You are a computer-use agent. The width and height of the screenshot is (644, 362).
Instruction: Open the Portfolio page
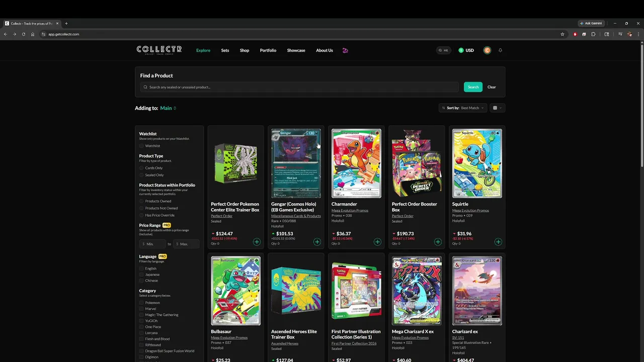point(268,50)
